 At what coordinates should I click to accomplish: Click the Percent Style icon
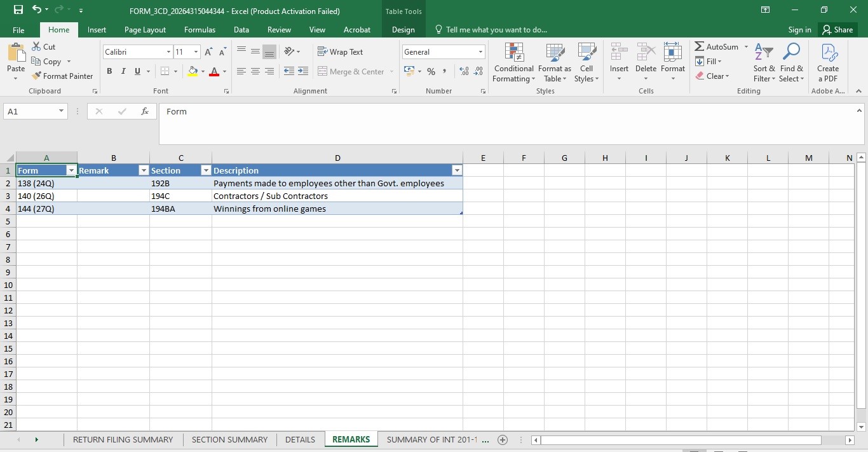(431, 71)
